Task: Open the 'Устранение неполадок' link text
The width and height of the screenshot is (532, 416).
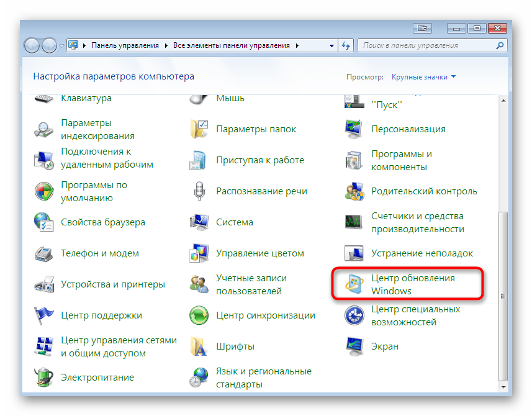Action: pos(422,253)
